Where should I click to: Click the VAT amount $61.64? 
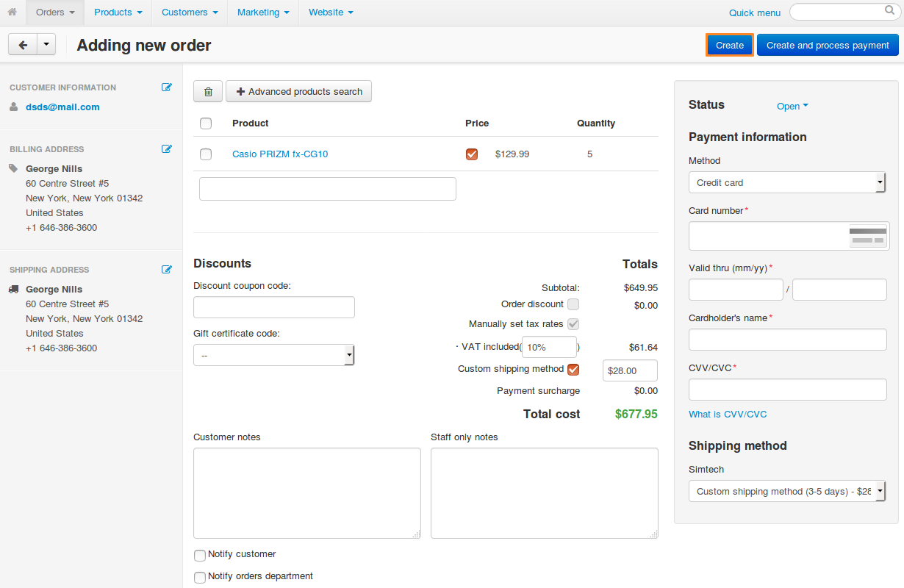coord(643,347)
